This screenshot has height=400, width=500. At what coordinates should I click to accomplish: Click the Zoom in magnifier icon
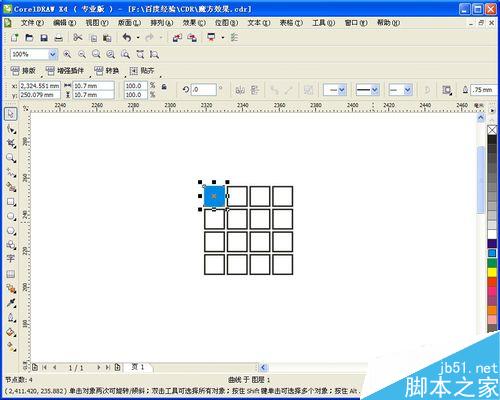pyautogui.click(x=67, y=54)
